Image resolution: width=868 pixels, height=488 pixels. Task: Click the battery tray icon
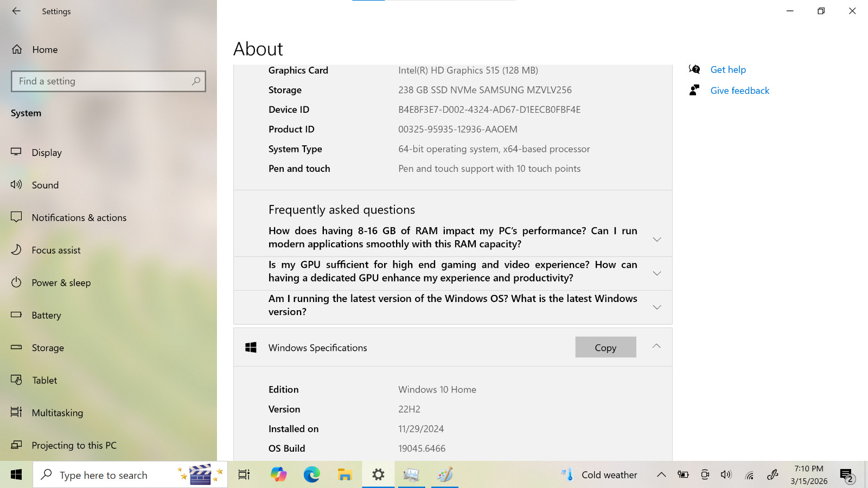pos(683,475)
